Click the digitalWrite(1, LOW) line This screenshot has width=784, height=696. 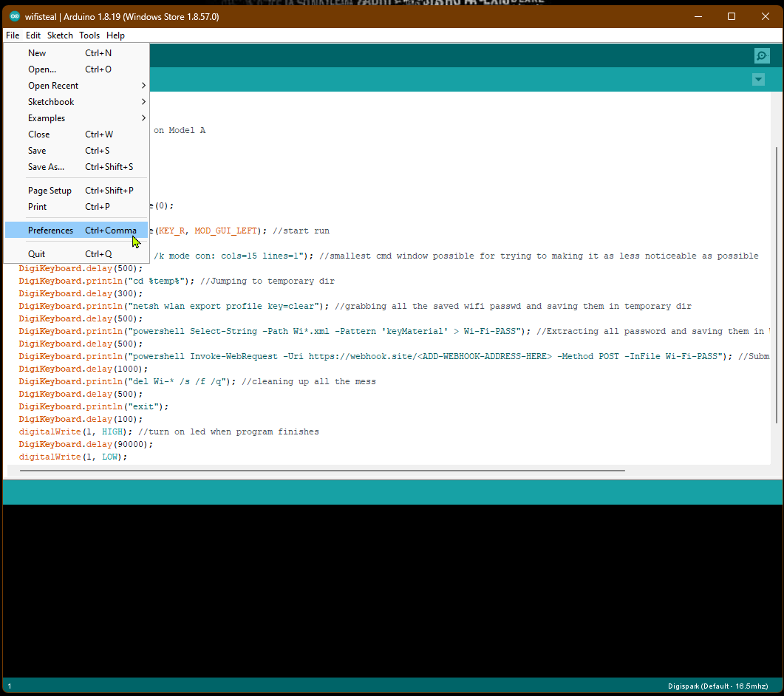pyautogui.click(x=73, y=457)
